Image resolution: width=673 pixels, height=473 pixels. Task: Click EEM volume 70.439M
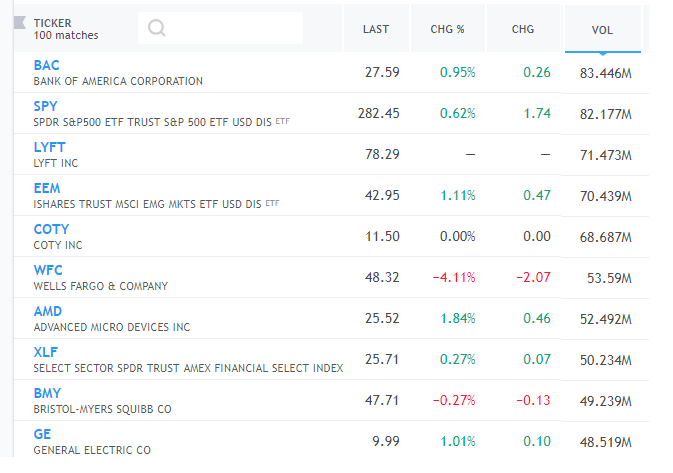pos(606,196)
